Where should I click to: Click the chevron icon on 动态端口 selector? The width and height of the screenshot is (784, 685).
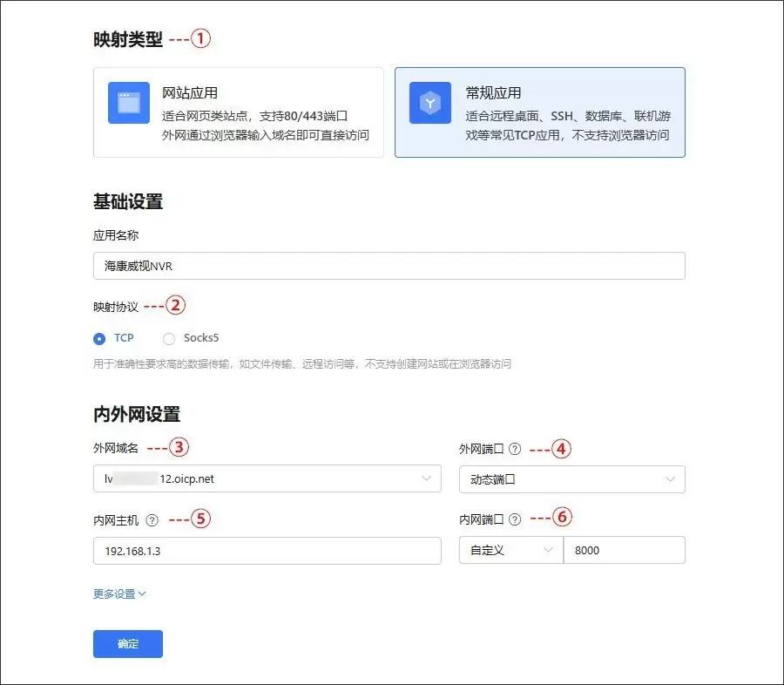tap(670, 478)
